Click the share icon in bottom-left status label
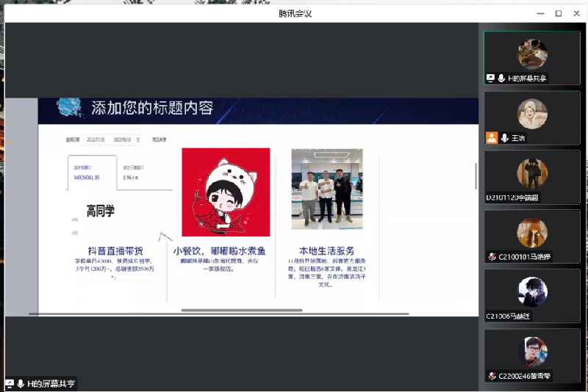Viewport: 588px width, 392px height. click(10, 383)
